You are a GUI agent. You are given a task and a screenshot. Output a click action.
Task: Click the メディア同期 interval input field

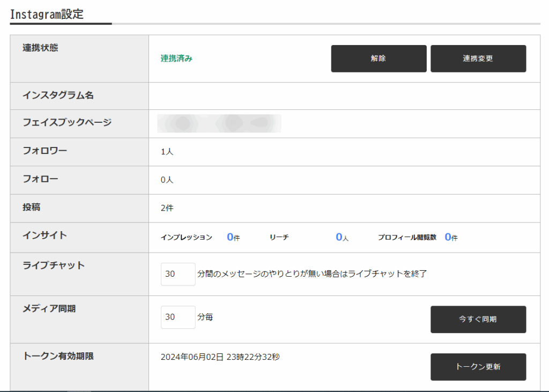coord(177,317)
